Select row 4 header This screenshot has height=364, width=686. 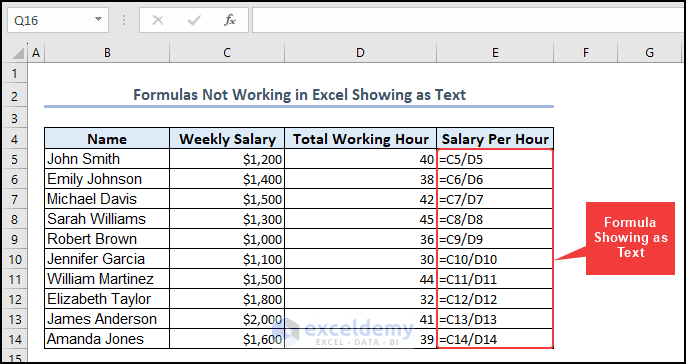[x=14, y=139]
